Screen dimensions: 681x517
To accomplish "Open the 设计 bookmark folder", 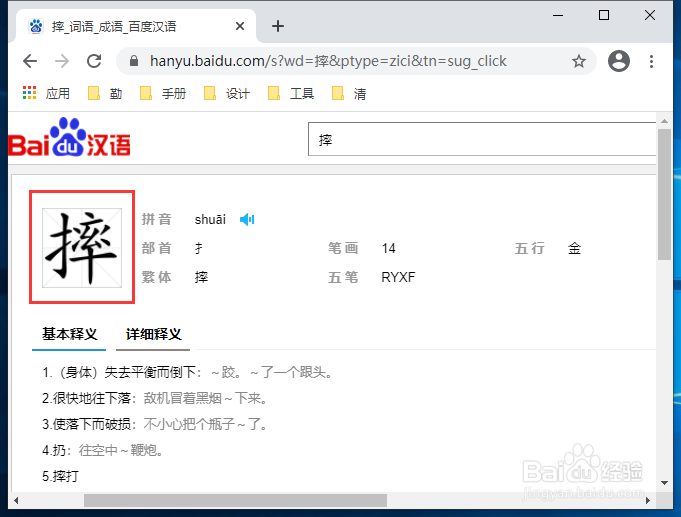I will (227, 93).
